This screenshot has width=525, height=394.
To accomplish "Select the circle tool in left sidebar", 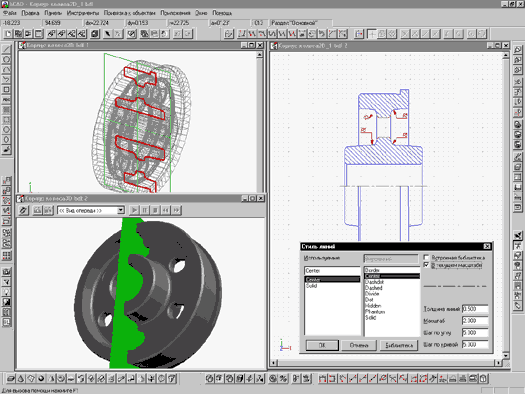I will [x=6, y=60].
